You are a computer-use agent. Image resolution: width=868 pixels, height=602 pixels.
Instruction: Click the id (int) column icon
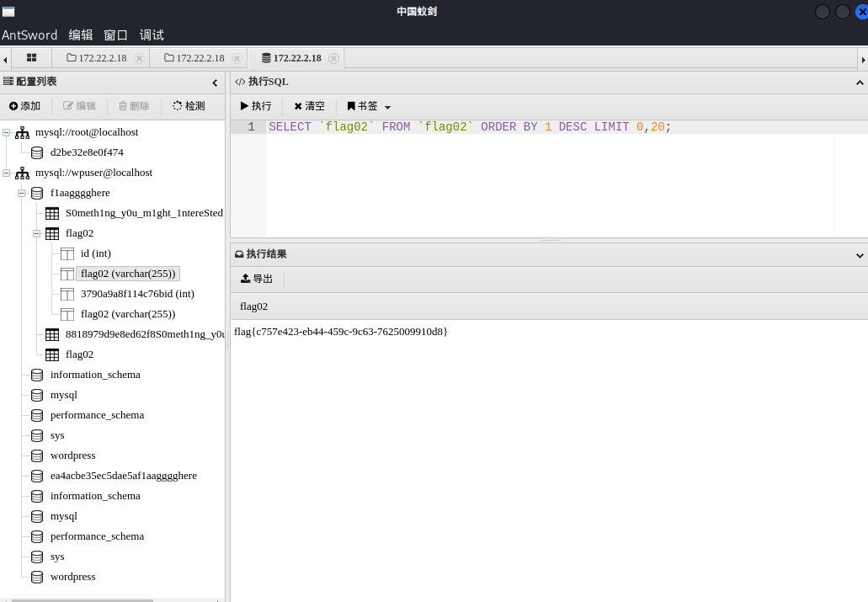[67, 253]
